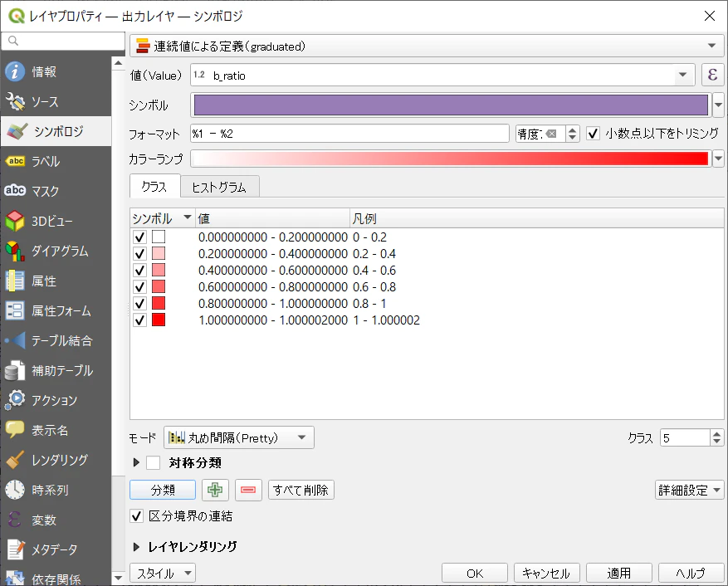Expand the レイヤレンダリング section

[136, 547]
